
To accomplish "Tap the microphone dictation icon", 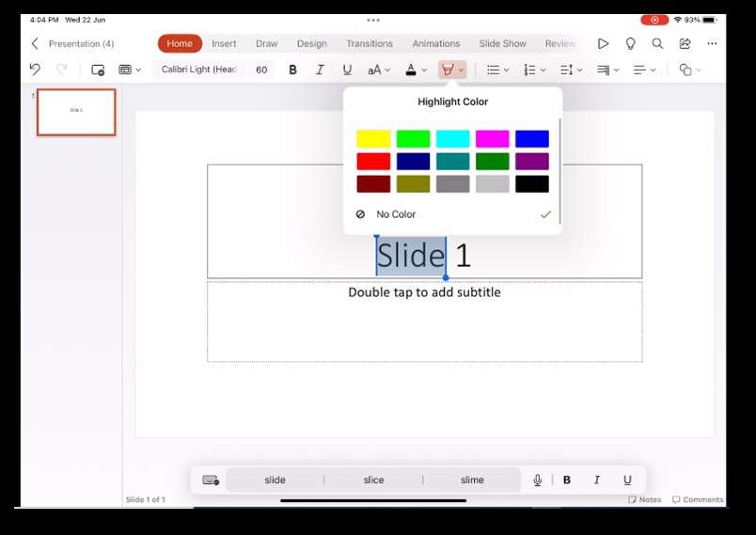I will pos(538,480).
